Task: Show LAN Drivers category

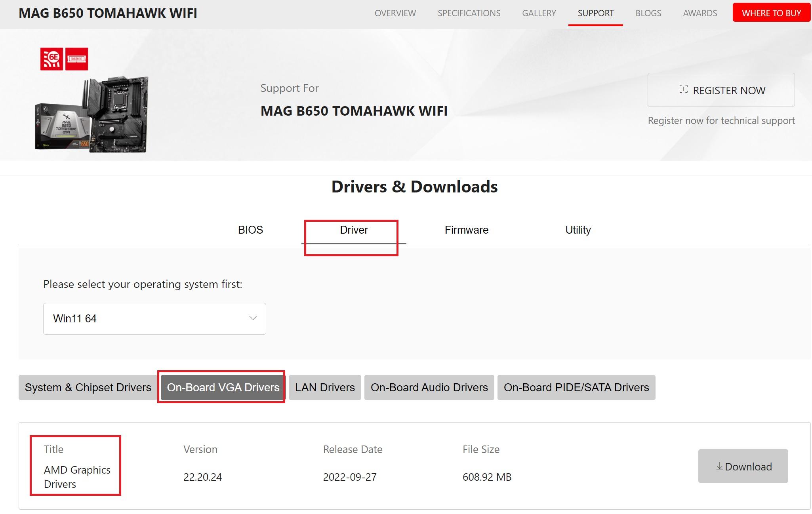Action: (325, 387)
